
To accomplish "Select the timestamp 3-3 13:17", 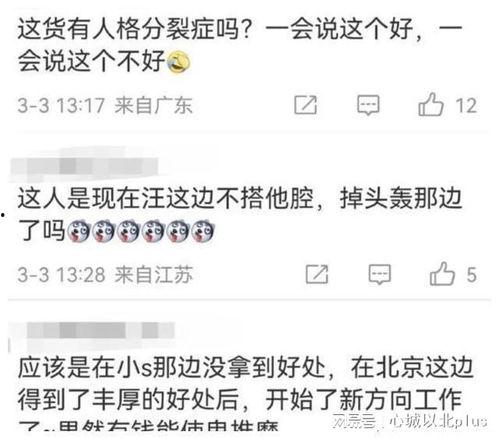I will (61, 105).
